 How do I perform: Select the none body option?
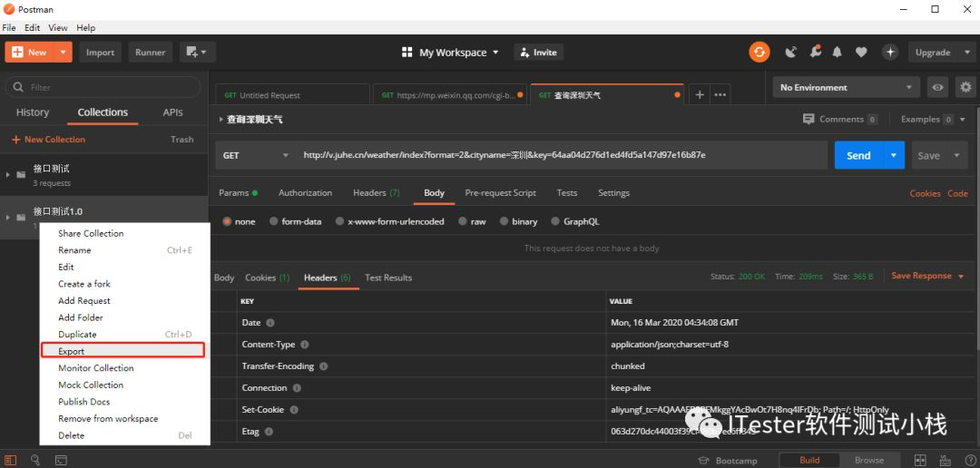coord(227,222)
